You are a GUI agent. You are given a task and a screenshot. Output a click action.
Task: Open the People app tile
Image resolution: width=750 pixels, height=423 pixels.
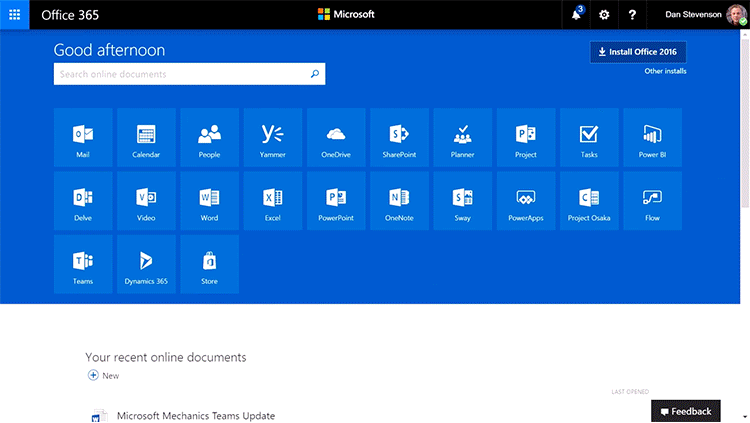click(x=210, y=137)
